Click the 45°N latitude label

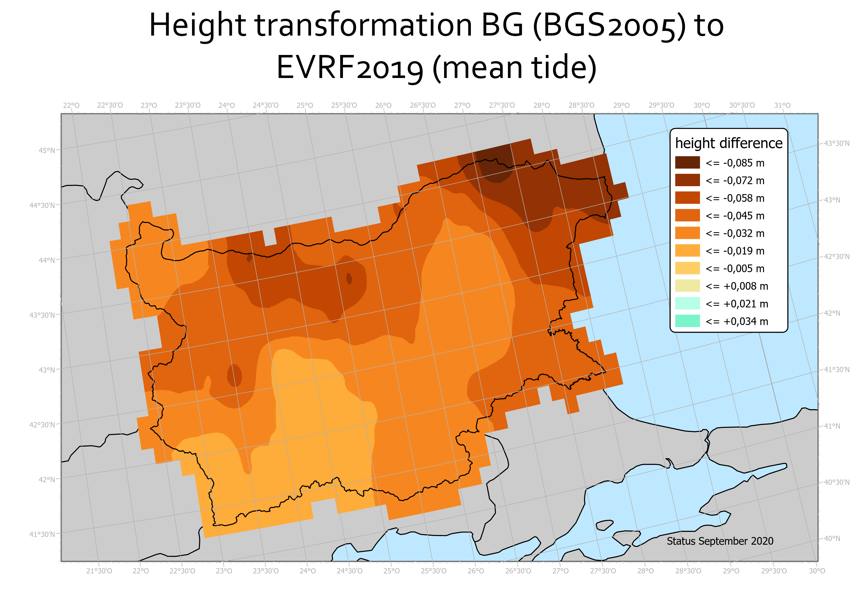pyautogui.click(x=47, y=151)
